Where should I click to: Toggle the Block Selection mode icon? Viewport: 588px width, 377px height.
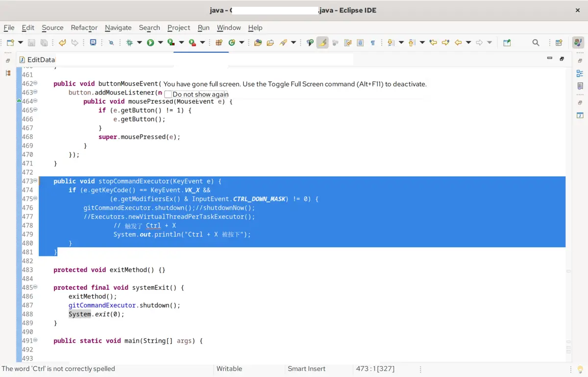point(360,43)
